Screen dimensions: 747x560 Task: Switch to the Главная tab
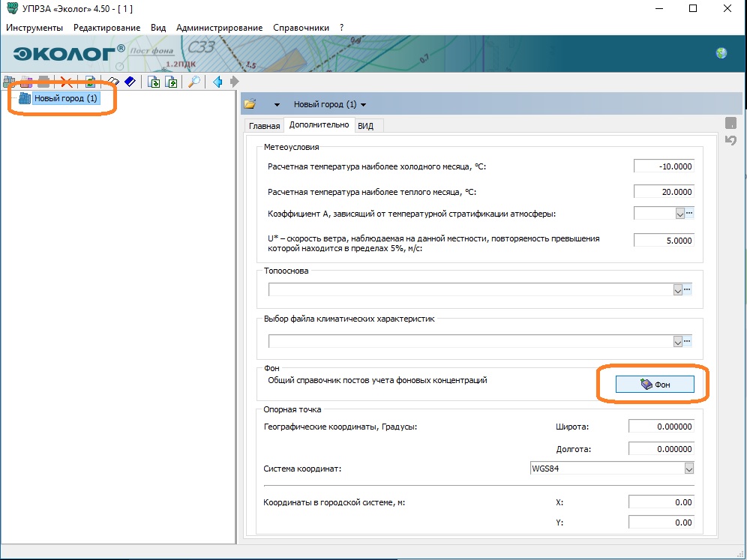click(x=264, y=126)
